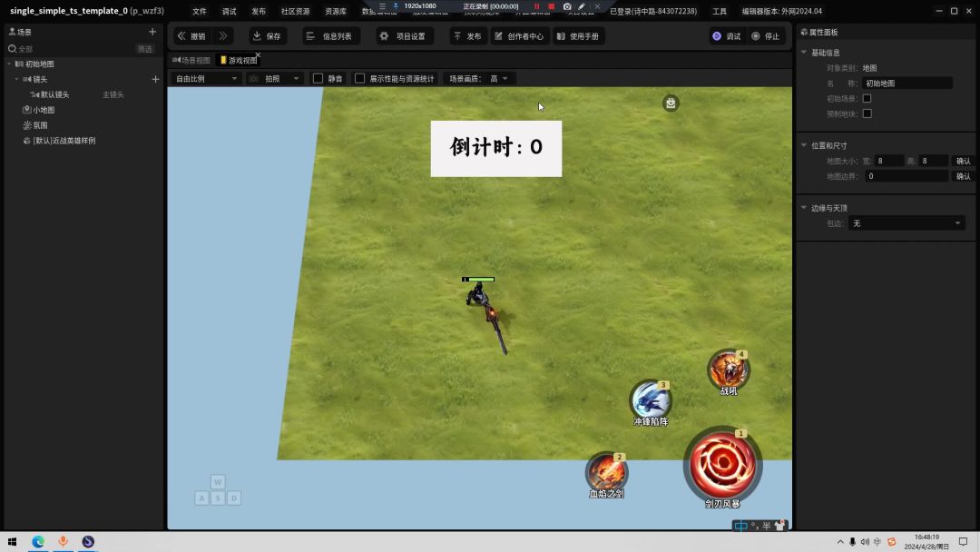The width and height of the screenshot is (980, 552).
Task: Open the 包边 dropdown set to 无
Action: click(906, 223)
